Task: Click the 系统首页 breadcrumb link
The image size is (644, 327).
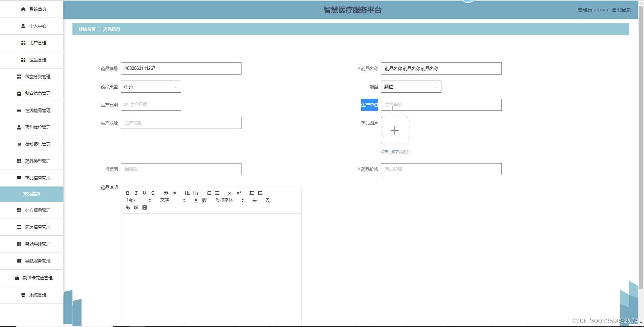Action: (87, 29)
